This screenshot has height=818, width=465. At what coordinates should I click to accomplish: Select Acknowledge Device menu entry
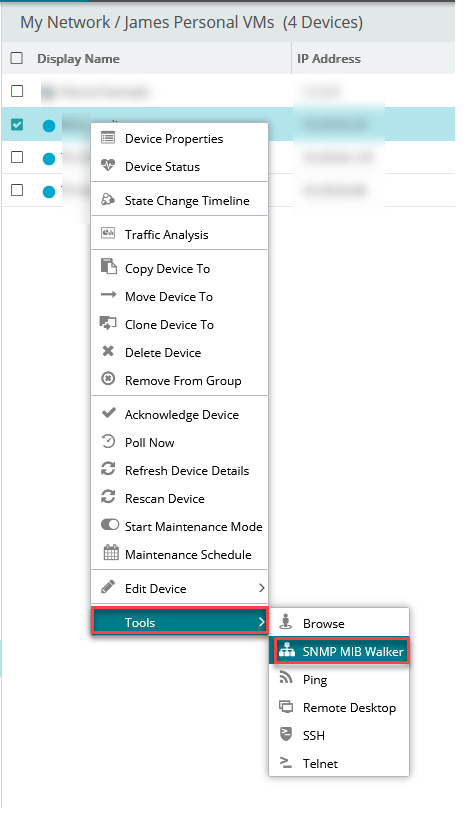coord(180,415)
